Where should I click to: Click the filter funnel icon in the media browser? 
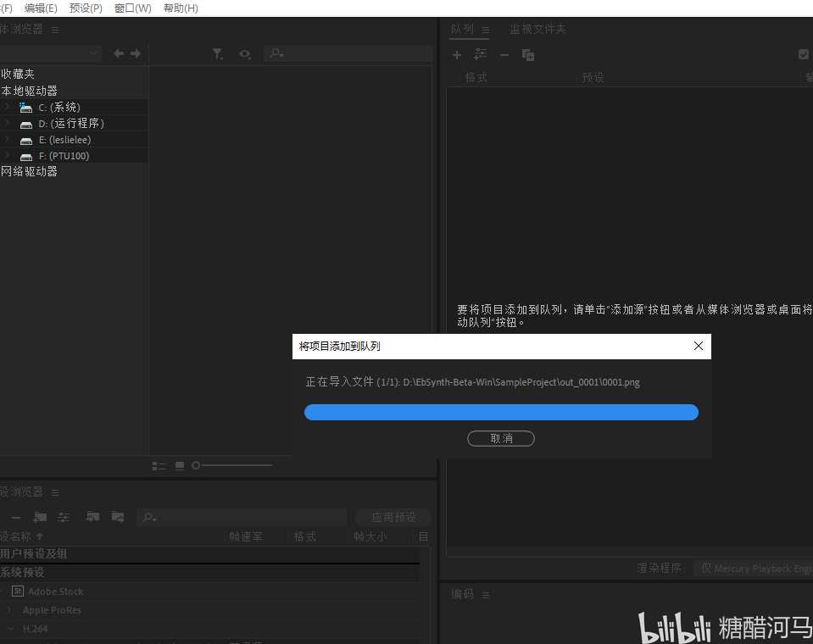point(218,54)
